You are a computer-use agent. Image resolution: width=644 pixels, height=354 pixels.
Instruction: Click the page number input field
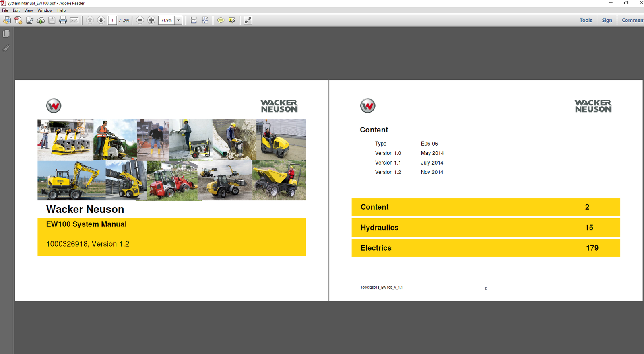click(x=112, y=20)
